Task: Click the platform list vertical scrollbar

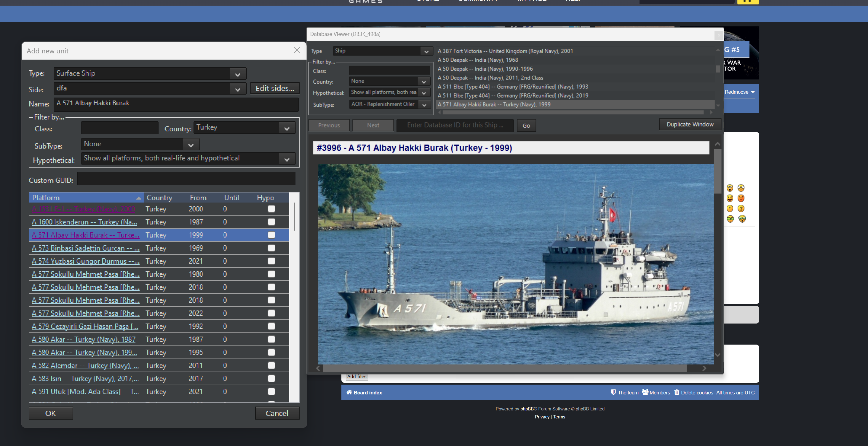Action: pos(294,217)
